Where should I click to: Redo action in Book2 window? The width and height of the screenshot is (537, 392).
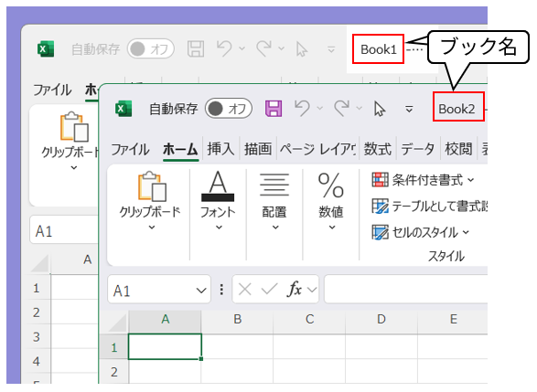(342, 108)
